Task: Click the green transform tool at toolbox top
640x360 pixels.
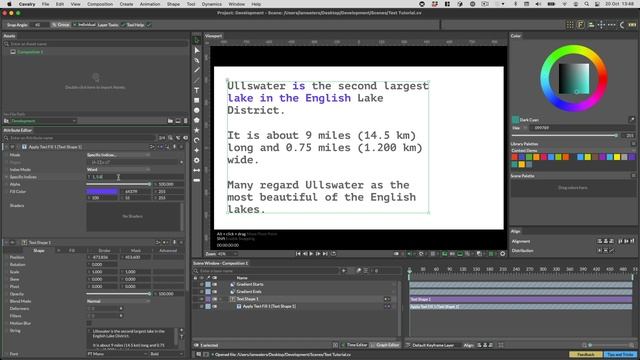Action: 197,40
